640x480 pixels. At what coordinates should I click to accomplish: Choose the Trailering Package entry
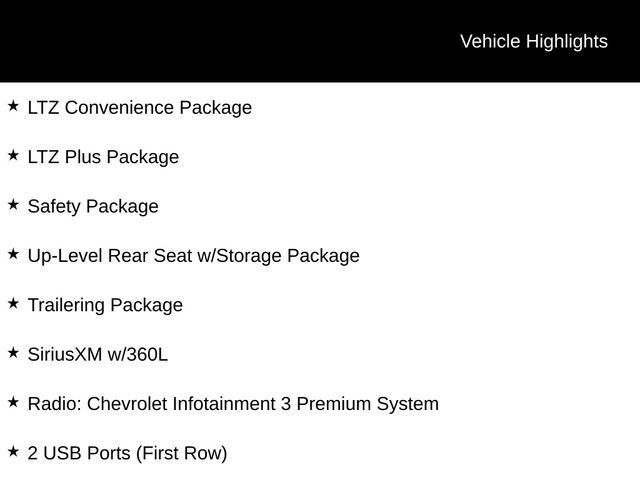click(105, 305)
